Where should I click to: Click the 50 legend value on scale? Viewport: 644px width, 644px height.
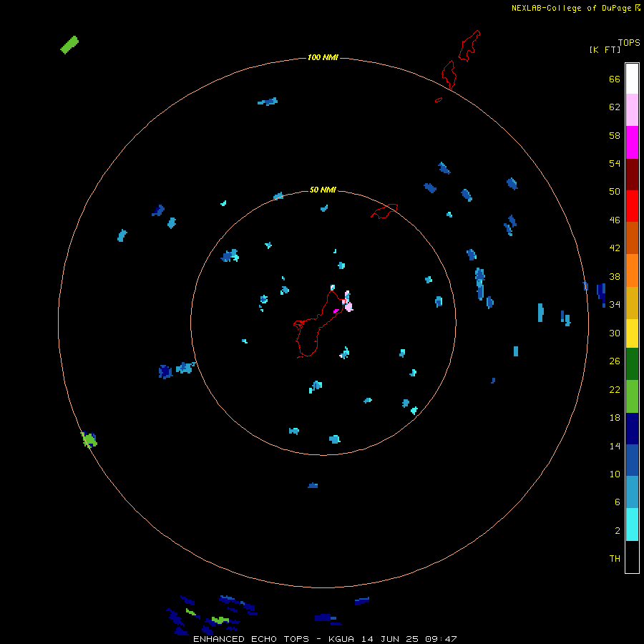pos(615,192)
